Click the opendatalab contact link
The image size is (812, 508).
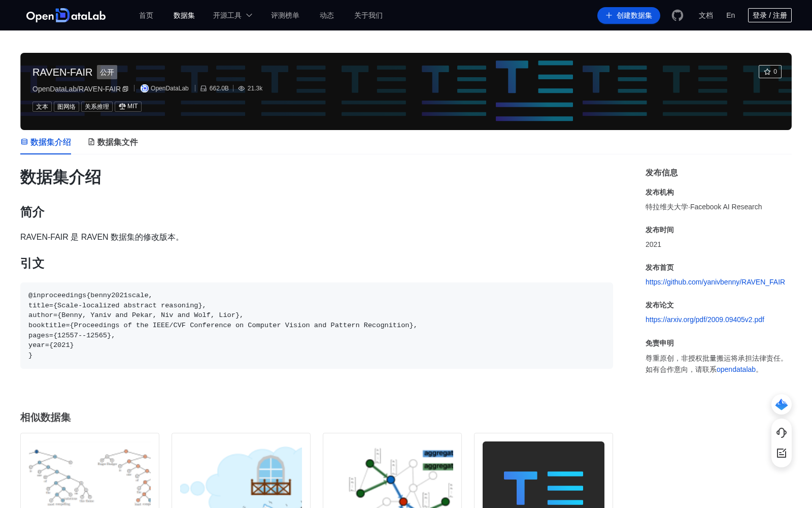[736, 369]
